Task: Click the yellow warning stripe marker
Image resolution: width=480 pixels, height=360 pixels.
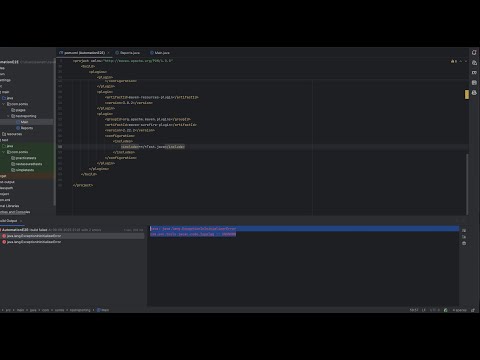Action: (467, 94)
